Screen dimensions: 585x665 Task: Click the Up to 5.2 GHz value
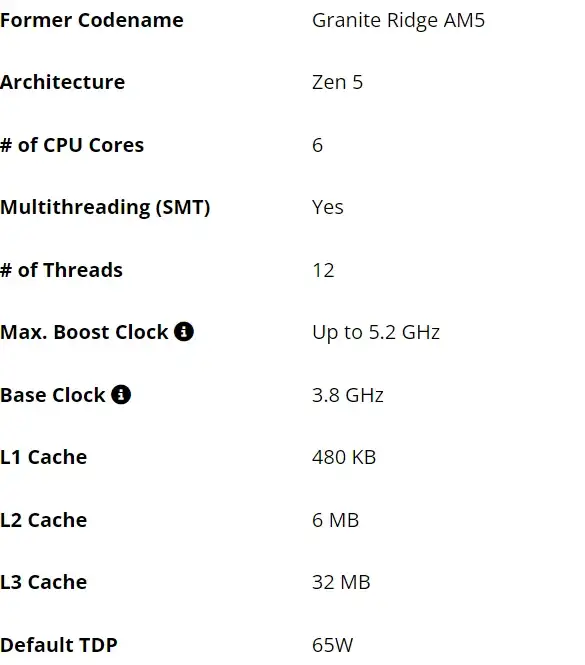[x=376, y=332]
